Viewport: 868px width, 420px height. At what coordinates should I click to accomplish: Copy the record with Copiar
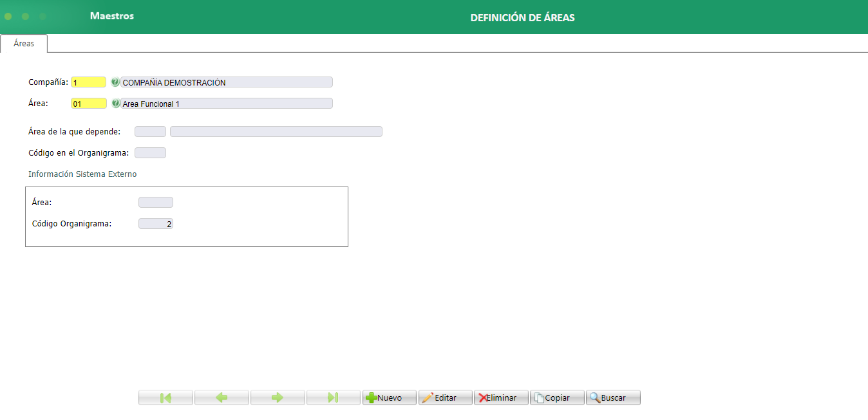pyautogui.click(x=558, y=397)
